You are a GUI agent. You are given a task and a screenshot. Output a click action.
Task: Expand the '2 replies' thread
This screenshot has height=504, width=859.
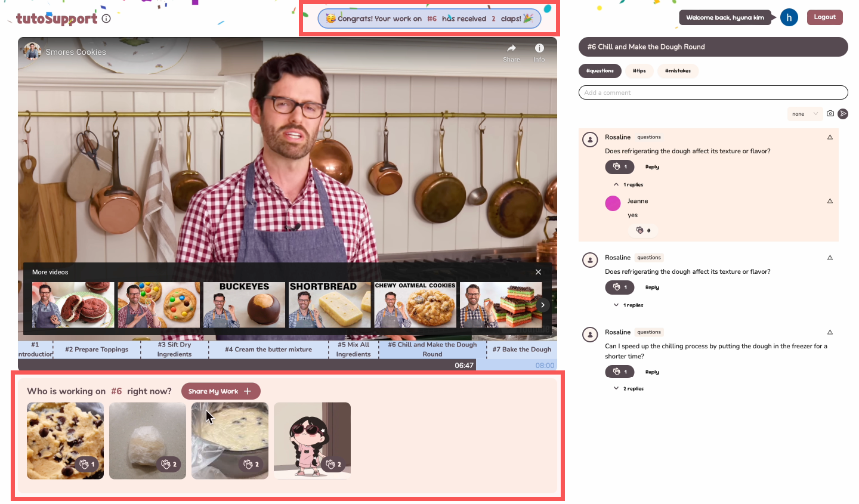coord(629,388)
